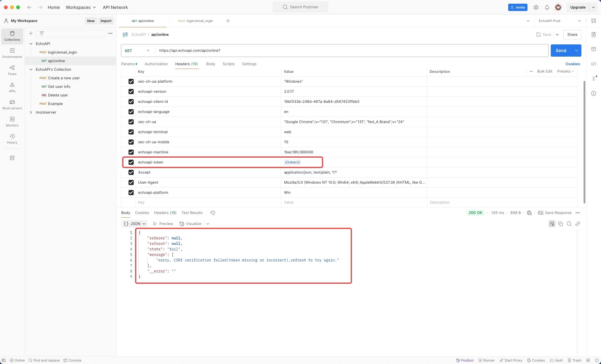
Task: Click the search response icon
Action: 569,224
